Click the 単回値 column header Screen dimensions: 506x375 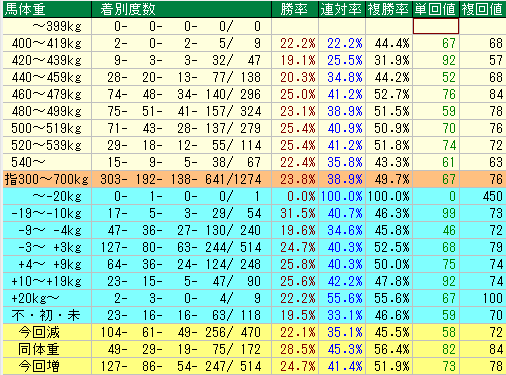click(436, 9)
